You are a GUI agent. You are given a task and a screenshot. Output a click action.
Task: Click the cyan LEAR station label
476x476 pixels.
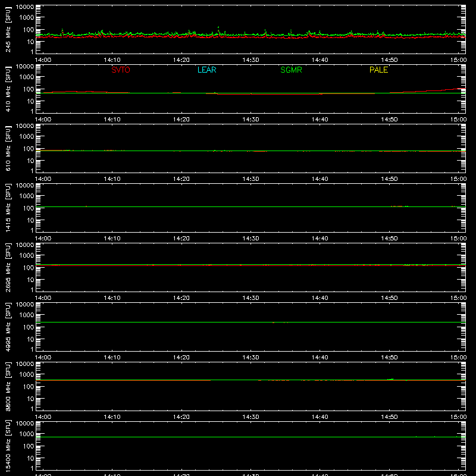tap(206, 70)
